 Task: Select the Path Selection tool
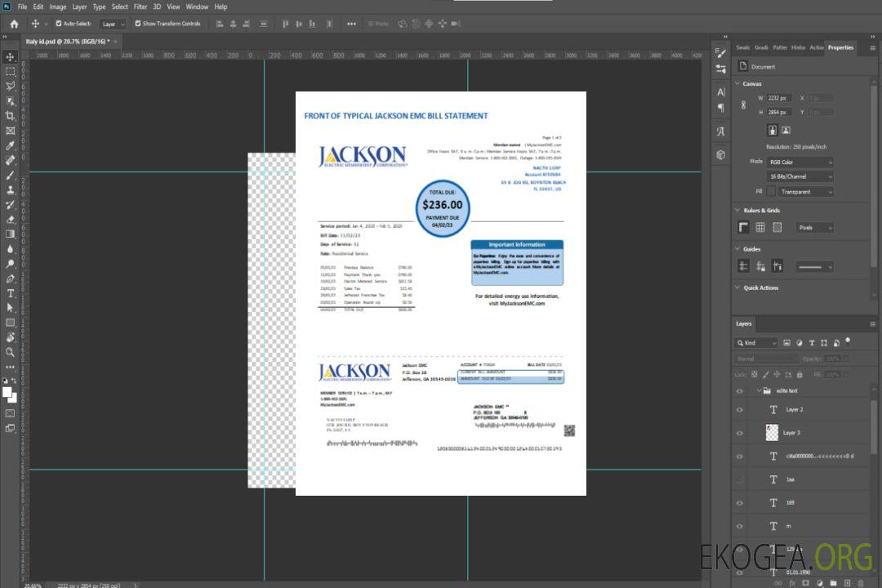[10, 308]
